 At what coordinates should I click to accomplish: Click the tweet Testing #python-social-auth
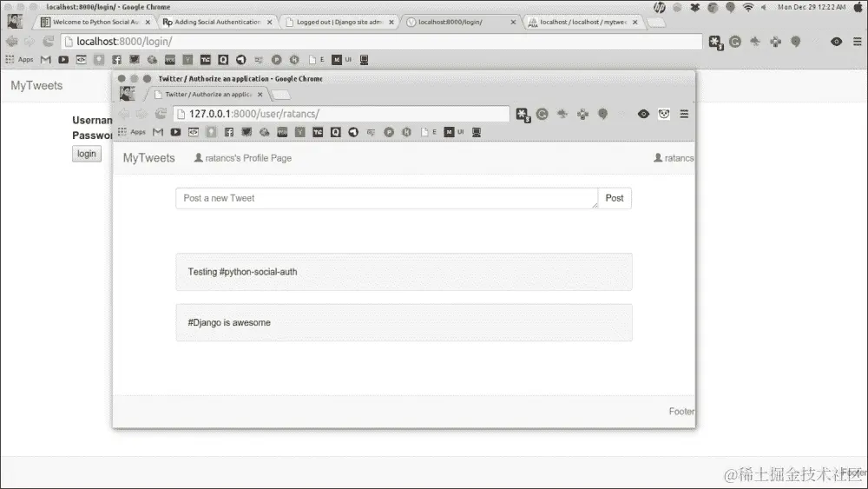pos(404,272)
